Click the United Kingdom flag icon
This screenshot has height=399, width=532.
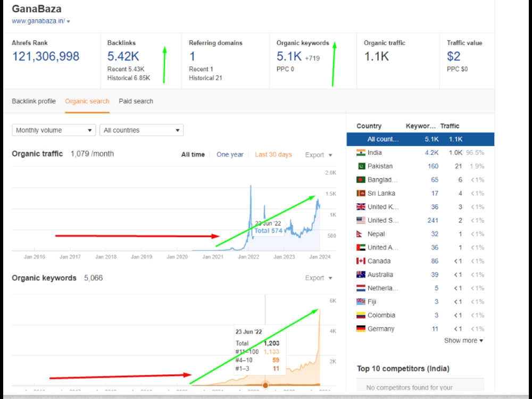click(361, 207)
